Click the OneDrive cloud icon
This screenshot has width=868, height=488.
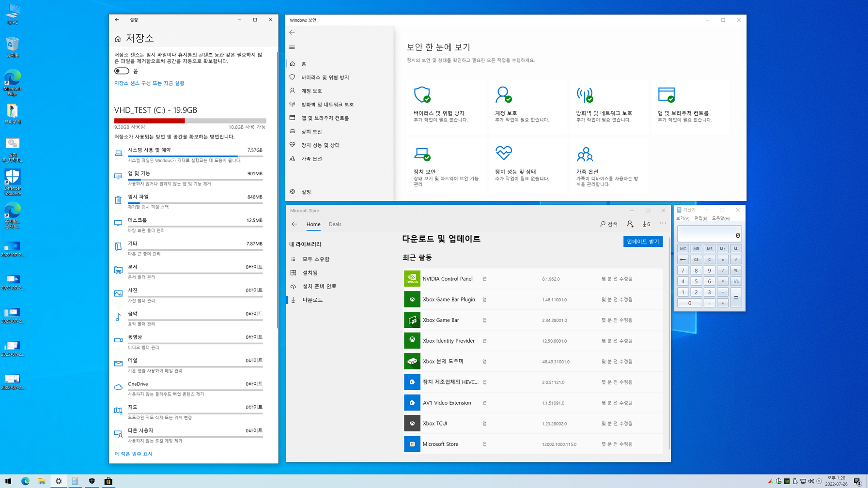click(x=118, y=387)
